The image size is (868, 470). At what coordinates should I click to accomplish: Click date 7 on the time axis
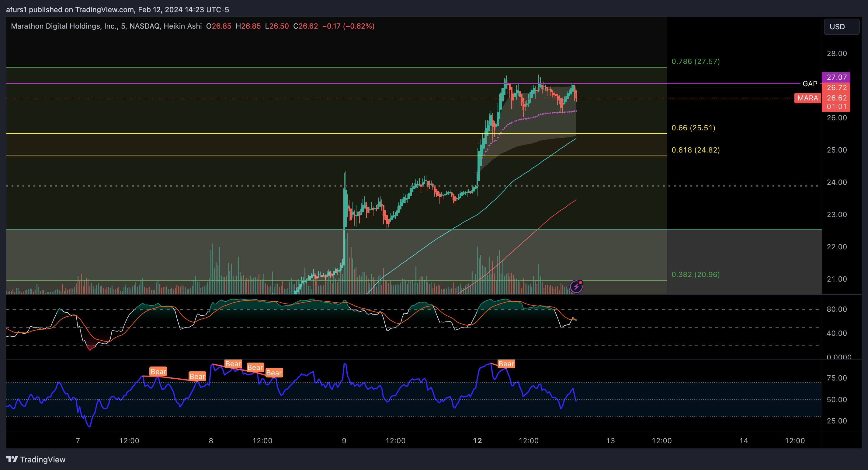78,441
